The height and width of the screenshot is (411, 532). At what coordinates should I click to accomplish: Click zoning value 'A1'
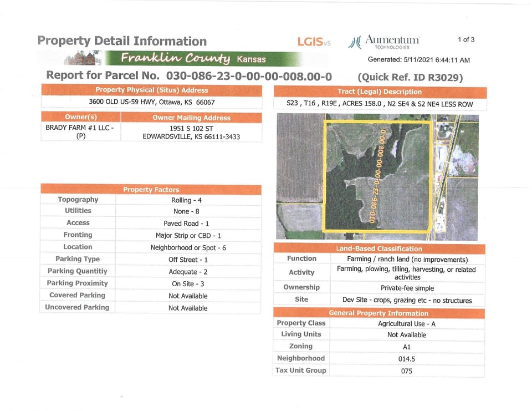click(407, 347)
